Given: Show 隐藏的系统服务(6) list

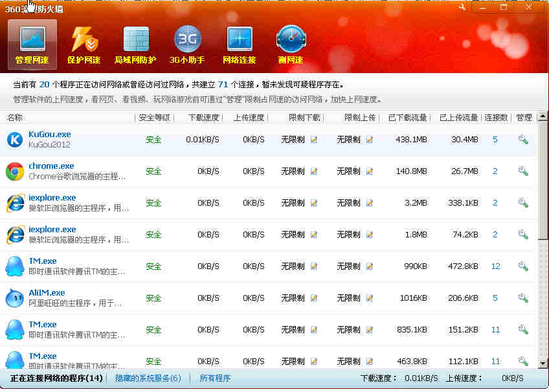Looking at the screenshot, I should click(148, 378).
